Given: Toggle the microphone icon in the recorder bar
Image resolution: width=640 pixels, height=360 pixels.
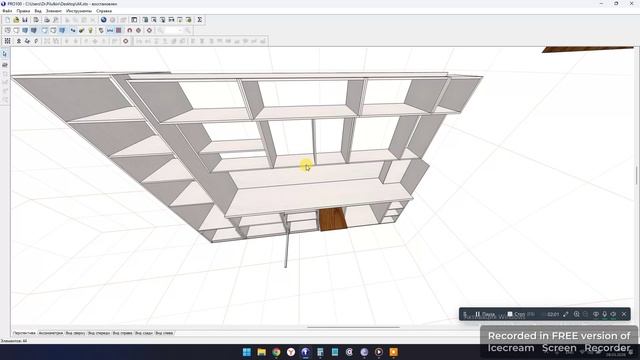Looking at the screenshot, I should point(604,314).
